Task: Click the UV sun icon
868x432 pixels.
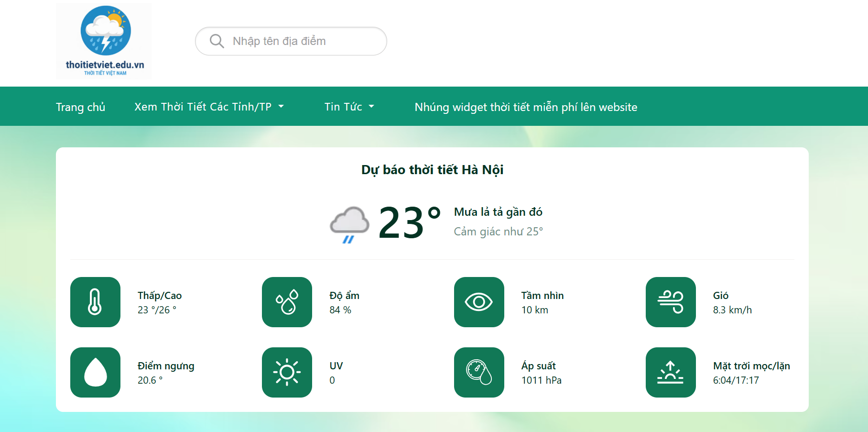Action: tap(287, 372)
